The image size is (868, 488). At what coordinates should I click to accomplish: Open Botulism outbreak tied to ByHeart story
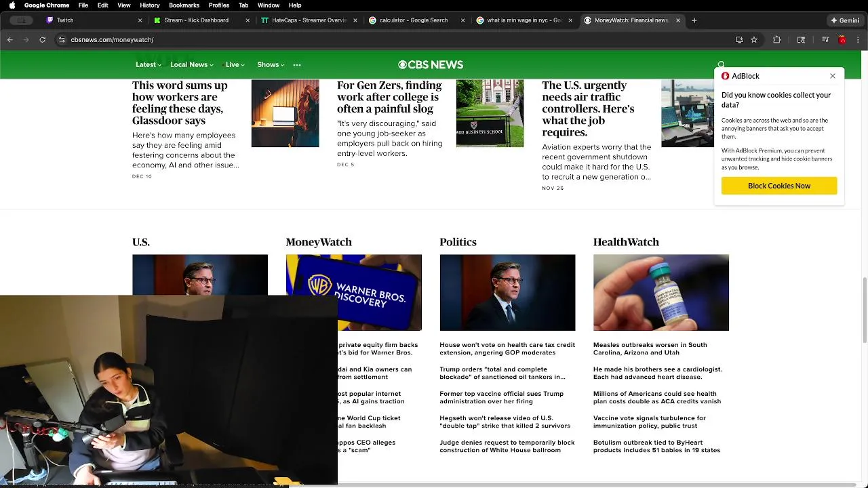click(x=656, y=446)
